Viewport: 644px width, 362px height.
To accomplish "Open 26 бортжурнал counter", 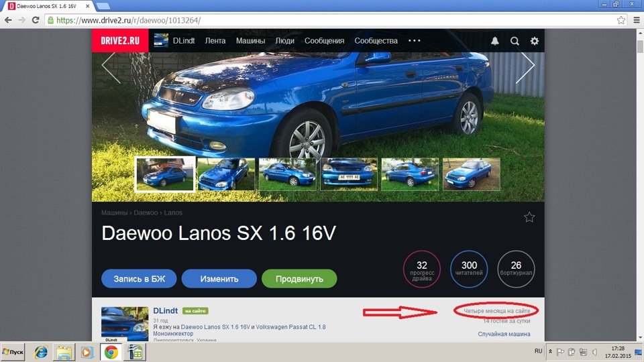I will coord(516,269).
